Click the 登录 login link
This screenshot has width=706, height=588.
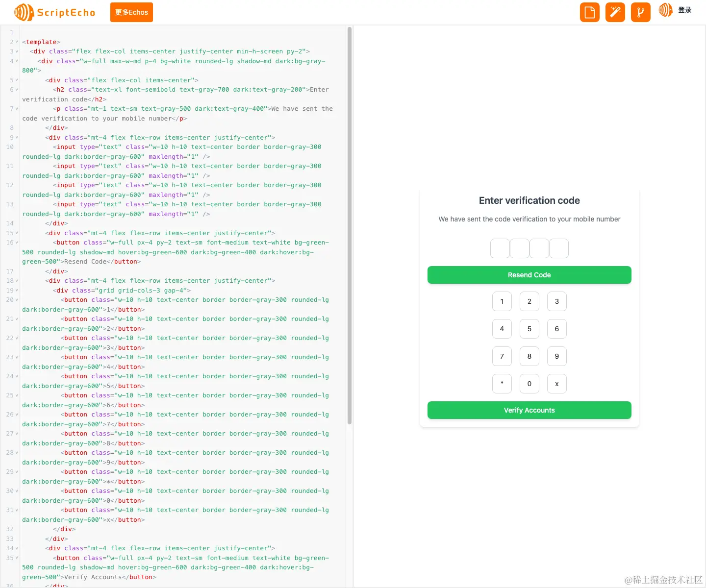point(685,10)
